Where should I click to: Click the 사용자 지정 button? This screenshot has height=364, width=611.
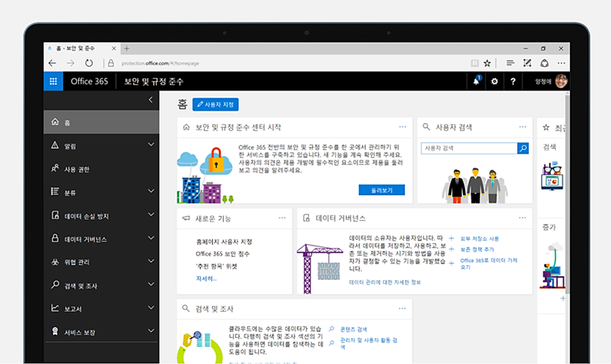[216, 105]
